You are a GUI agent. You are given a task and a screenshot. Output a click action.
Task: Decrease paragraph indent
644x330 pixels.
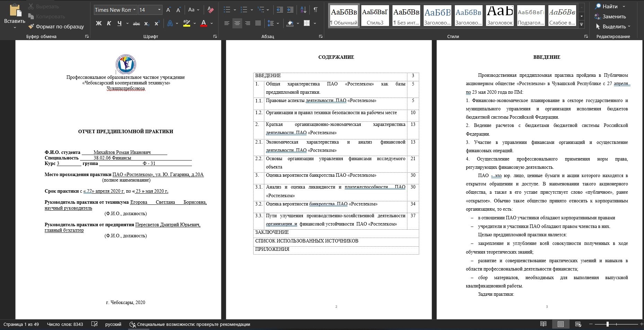coord(280,10)
